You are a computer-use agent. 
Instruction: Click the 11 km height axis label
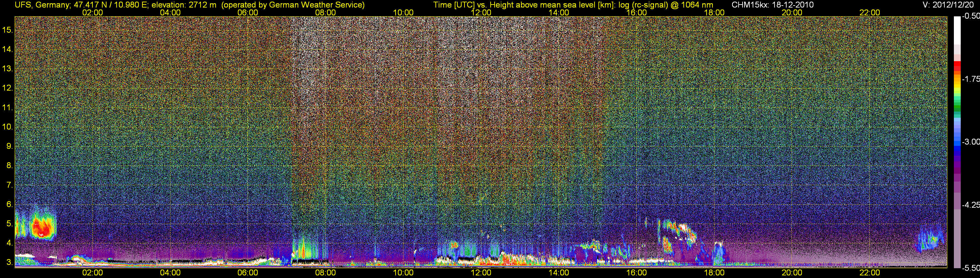(7, 107)
